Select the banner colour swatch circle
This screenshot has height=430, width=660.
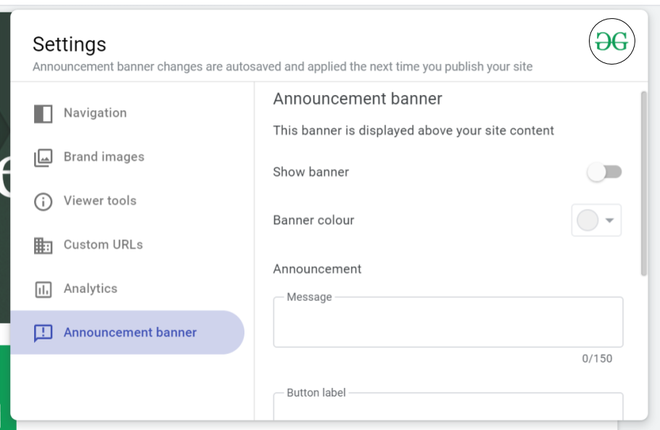[x=588, y=221]
